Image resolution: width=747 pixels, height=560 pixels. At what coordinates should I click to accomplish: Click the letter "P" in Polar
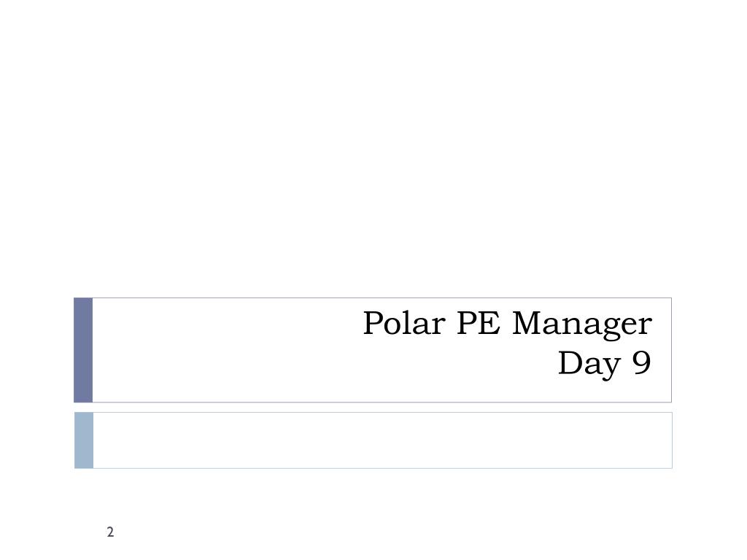(x=374, y=323)
